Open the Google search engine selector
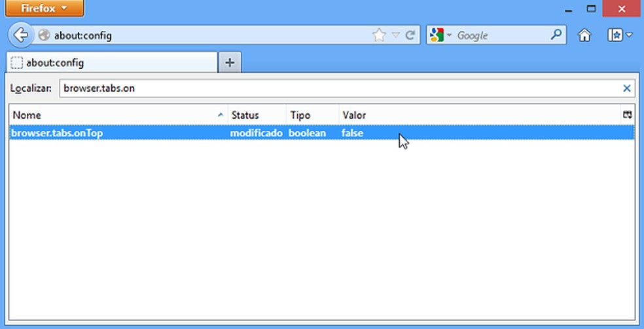The width and height of the screenshot is (644, 329). tap(441, 35)
